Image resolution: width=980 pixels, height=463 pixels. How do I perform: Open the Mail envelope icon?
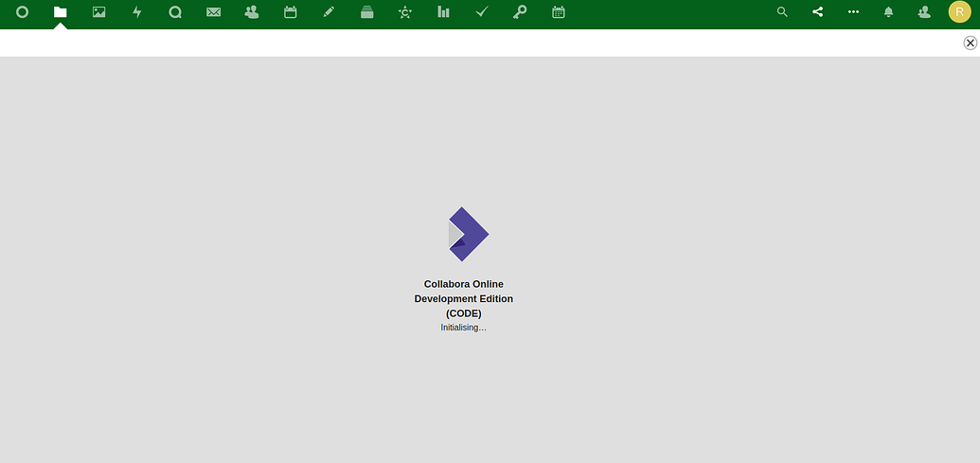(x=214, y=12)
